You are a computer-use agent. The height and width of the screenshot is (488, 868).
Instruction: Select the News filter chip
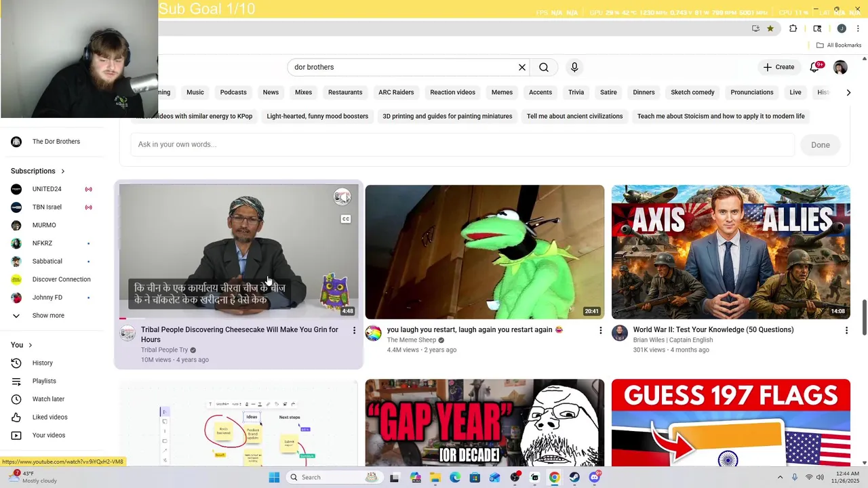pyautogui.click(x=271, y=92)
